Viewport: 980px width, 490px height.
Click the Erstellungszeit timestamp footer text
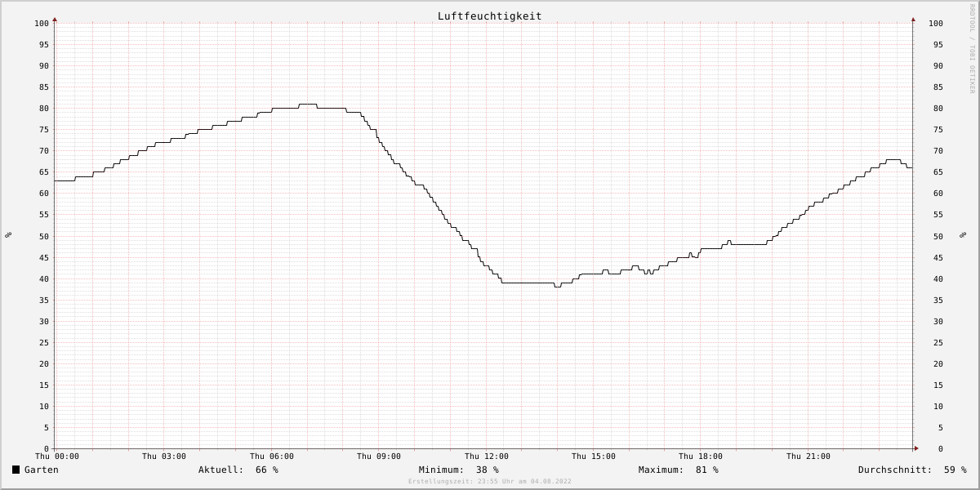coord(490,482)
